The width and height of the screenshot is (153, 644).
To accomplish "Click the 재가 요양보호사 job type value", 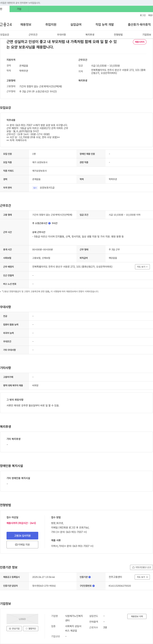I will (40, 162).
